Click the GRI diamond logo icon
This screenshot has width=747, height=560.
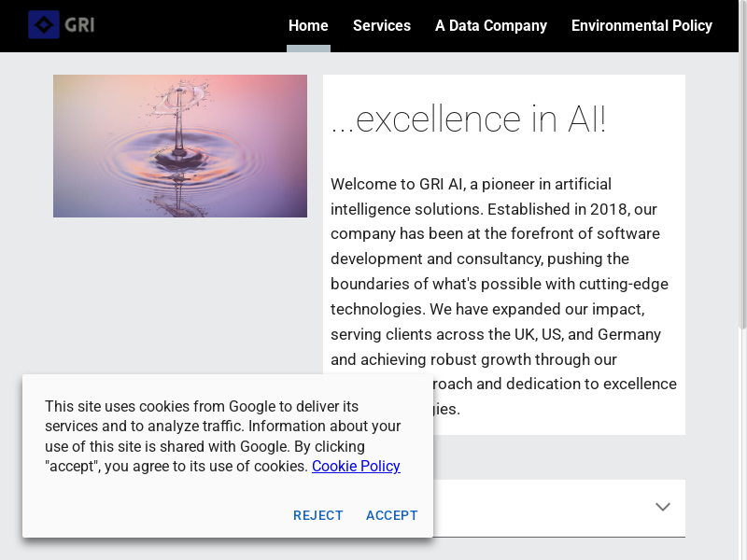click(x=44, y=25)
